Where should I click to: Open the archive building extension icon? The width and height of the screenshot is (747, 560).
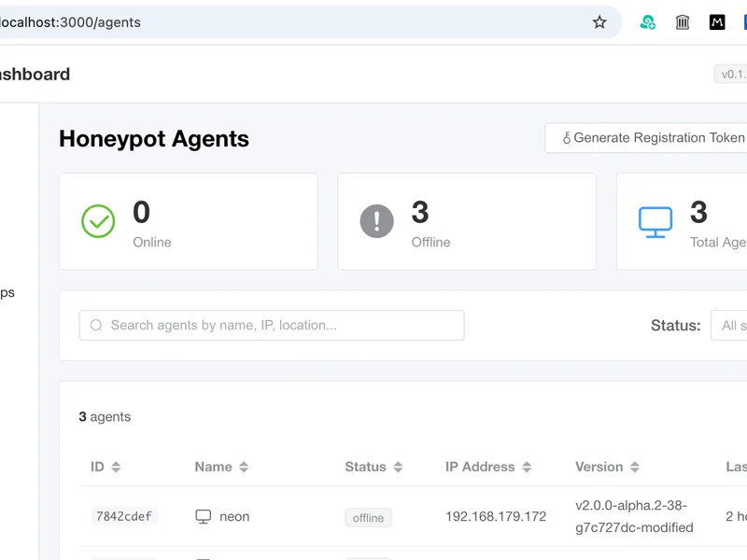tap(683, 21)
